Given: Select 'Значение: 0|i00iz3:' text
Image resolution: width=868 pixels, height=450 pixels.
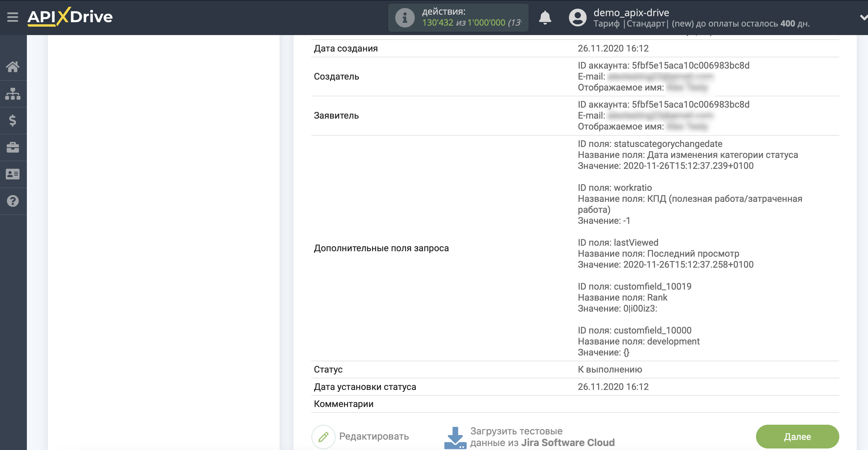Looking at the screenshot, I should pos(617,309).
